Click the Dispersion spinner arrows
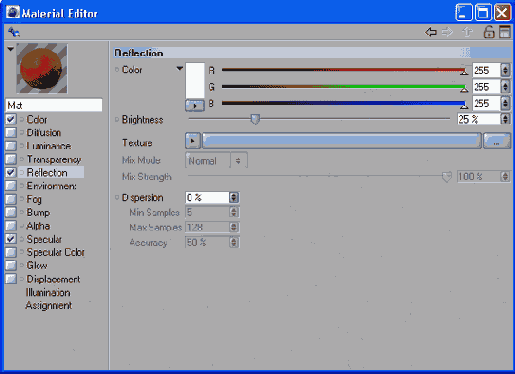This screenshot has width=515, height=374. [234, 198]
